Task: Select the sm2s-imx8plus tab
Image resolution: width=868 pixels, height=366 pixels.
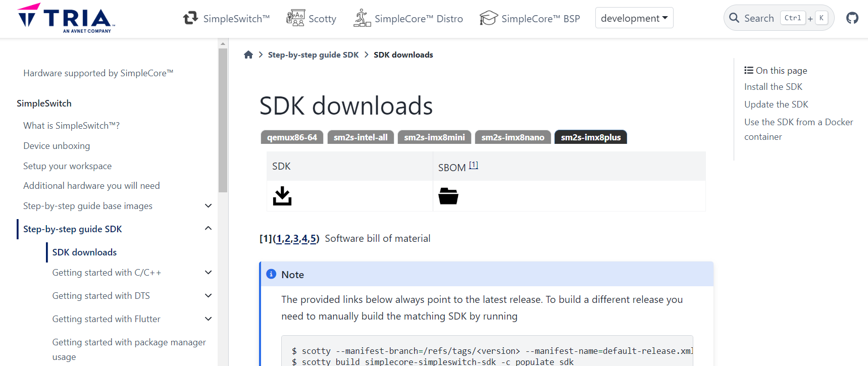Action: [591, 137]
